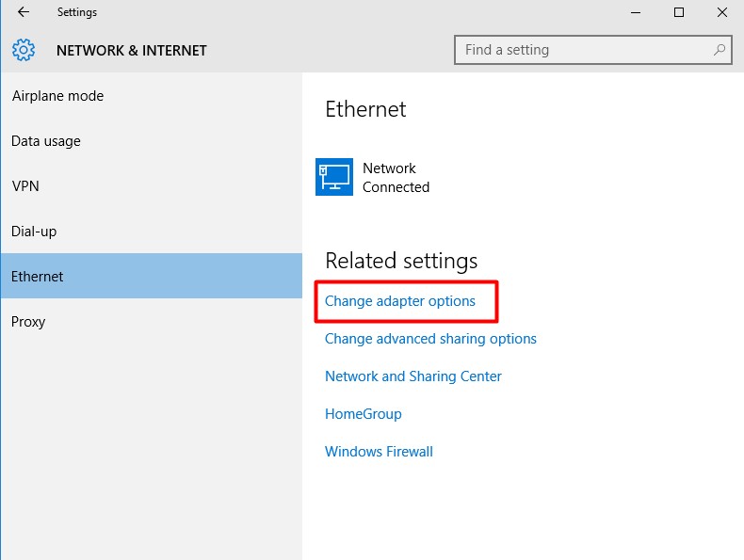The image size is (744, 560).
Task: Maximize the Settings window
Action: pos(679,12)
